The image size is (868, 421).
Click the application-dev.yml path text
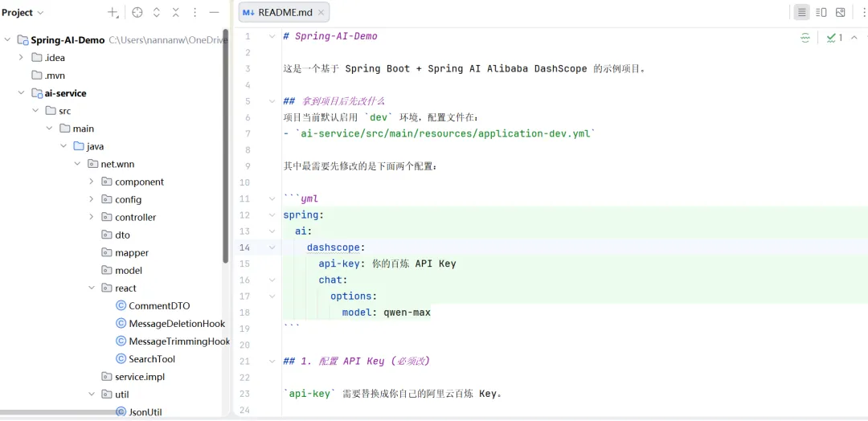tap(444, 134)
